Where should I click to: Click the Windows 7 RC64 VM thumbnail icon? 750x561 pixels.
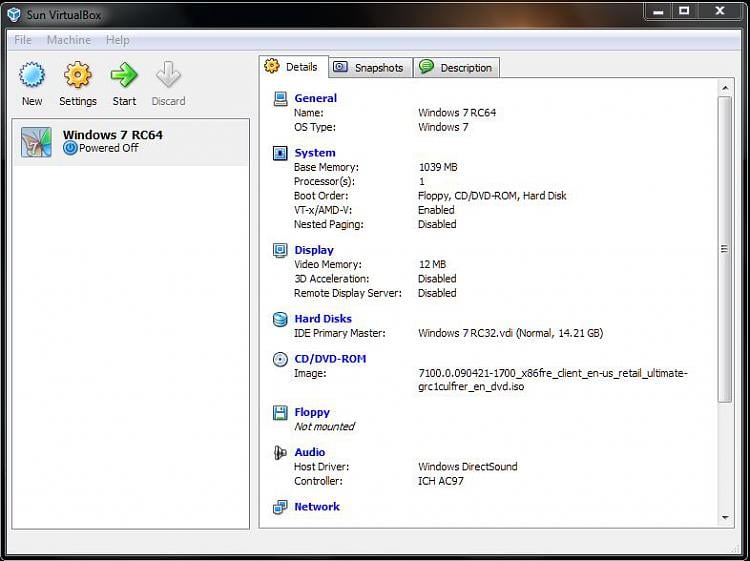36,142
